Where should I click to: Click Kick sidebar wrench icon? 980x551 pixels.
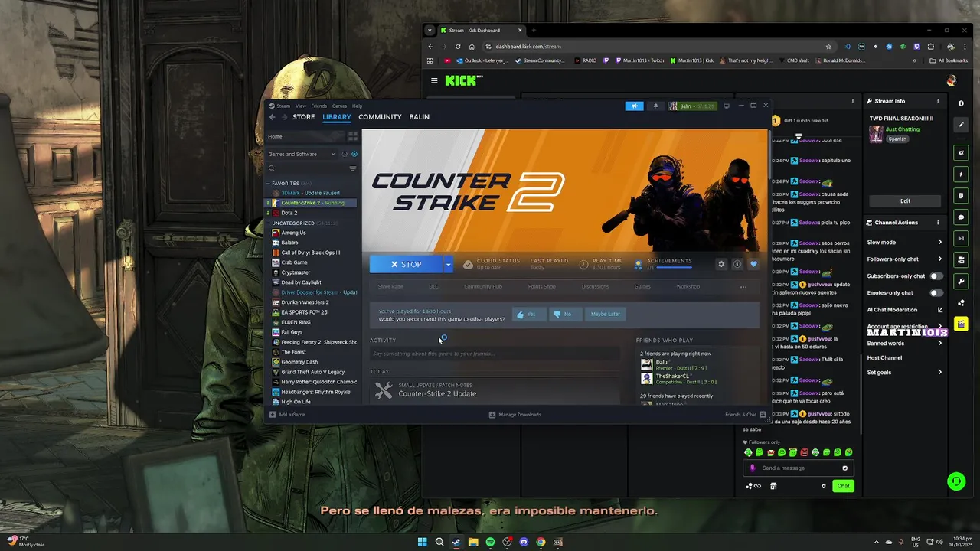point(962,282)
